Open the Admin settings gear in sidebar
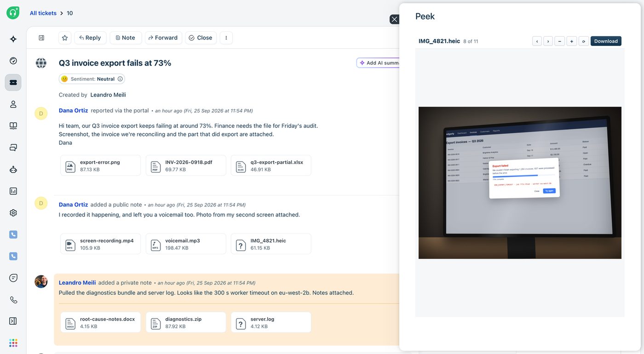This screenshot has width=644, height=354. click(x=13, y=213)
